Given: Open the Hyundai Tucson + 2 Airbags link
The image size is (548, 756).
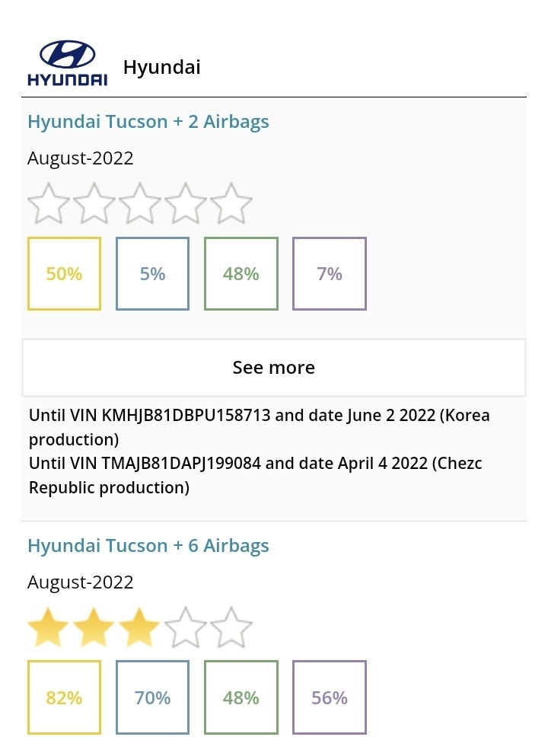Looking at the screenshot, I should coord(148,122).
